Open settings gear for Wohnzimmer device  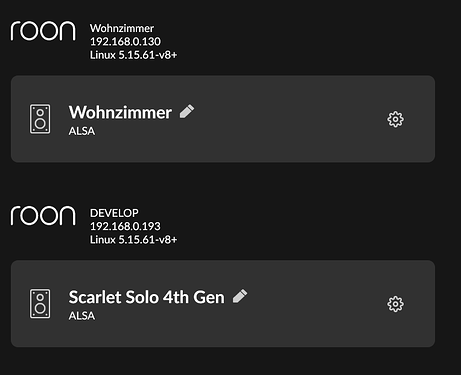coord(395,119)
